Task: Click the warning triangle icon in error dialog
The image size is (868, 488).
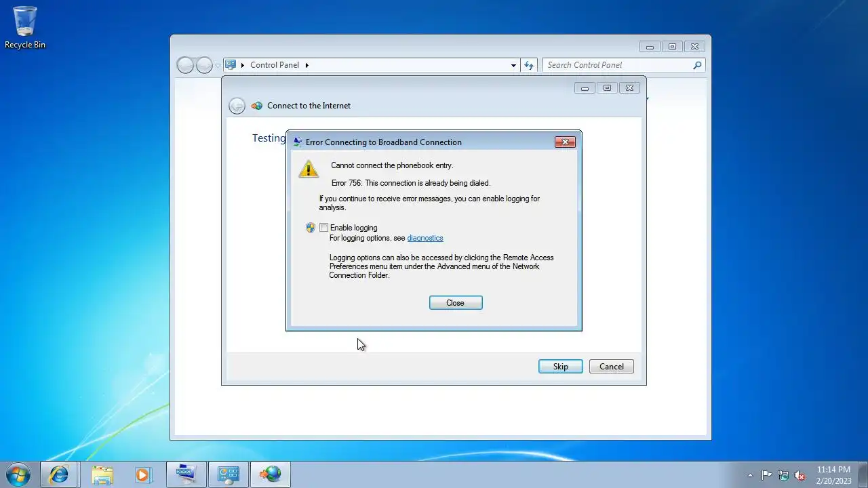Action: click(x=309, y=169)
